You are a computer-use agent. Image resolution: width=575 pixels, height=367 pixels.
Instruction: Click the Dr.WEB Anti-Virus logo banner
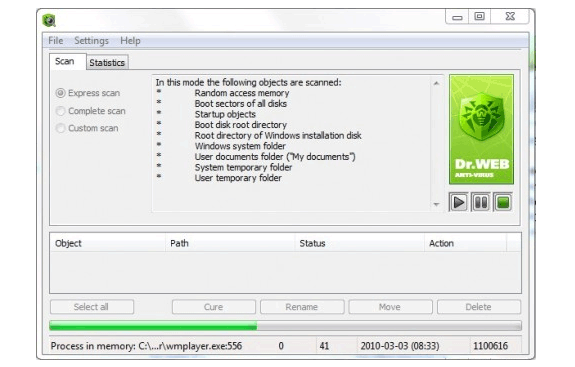(481, 129)
